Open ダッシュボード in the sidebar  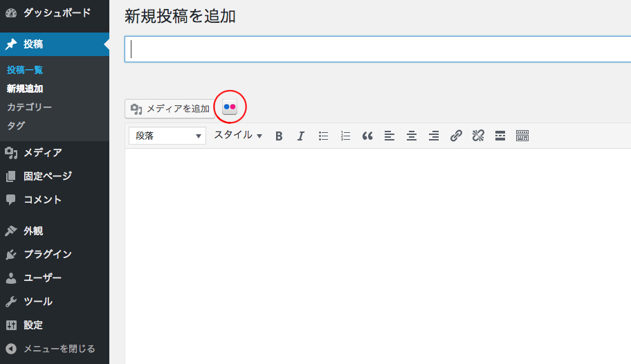coord(55,13)
